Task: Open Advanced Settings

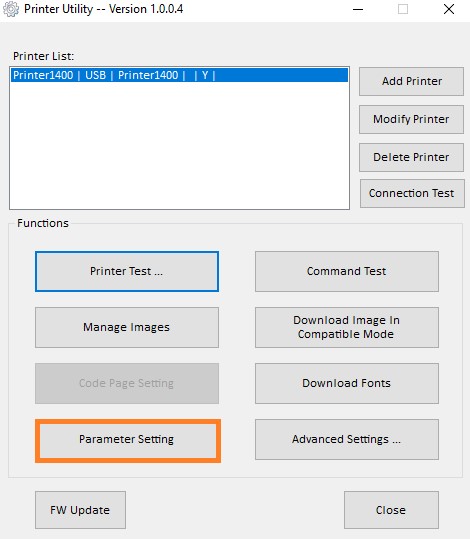Action: 347,439
